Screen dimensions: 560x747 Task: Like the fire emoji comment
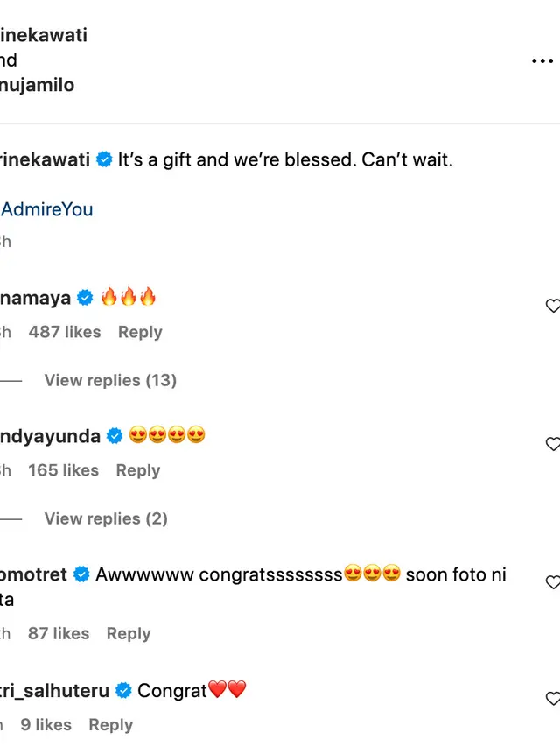553,306
